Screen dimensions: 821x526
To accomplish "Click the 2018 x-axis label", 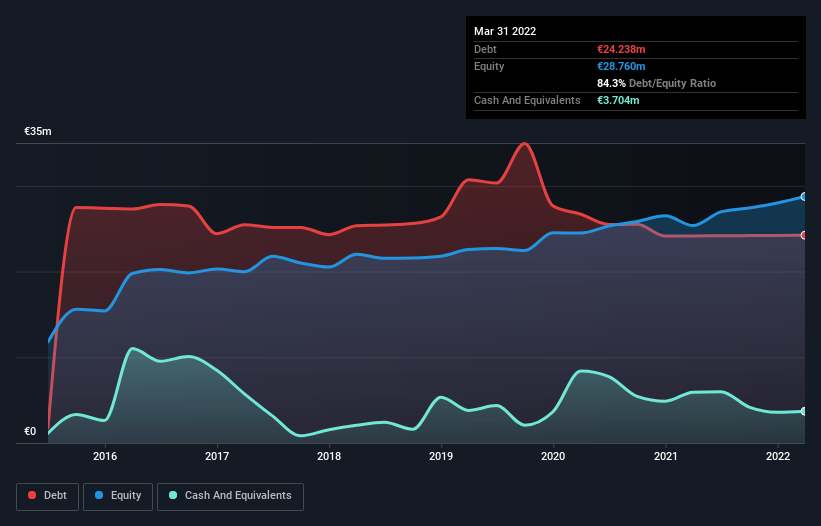I will [329, 456].
